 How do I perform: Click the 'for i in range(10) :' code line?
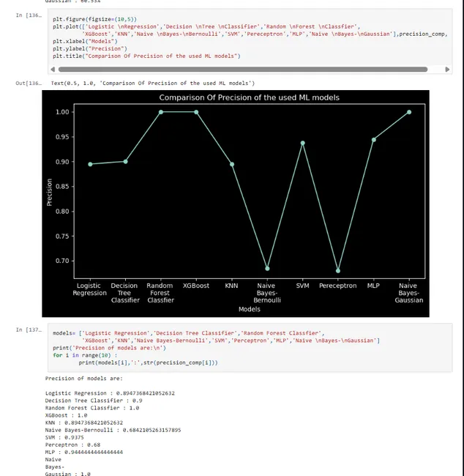(85, 355)
